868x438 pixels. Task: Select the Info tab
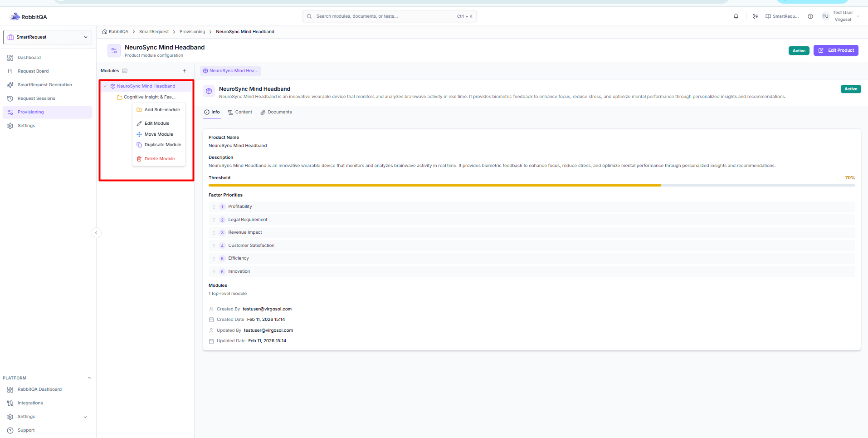212,112
